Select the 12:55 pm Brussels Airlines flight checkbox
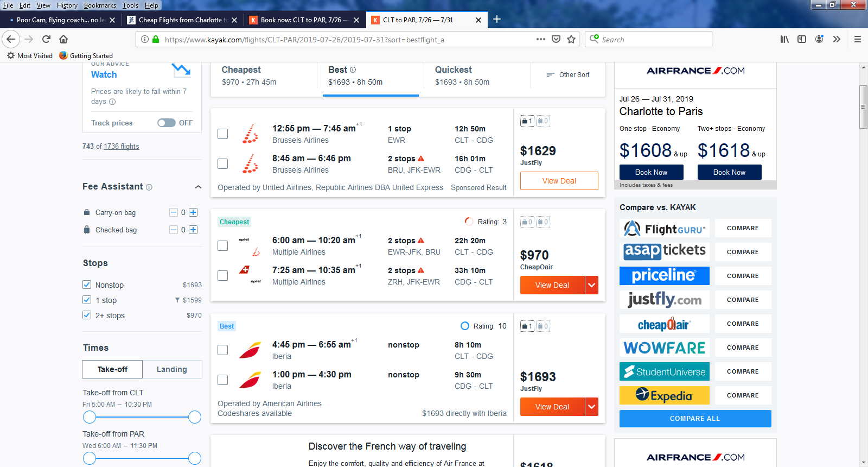Image resolution: width=868 pixels, height=467 pixels. pyautogui.click(x=222, y=134)
